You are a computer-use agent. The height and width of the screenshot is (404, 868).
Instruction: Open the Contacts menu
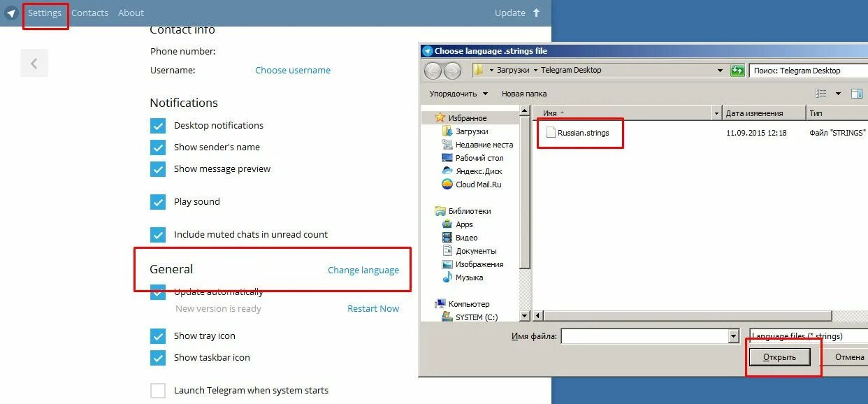click(x=89, y=13)
